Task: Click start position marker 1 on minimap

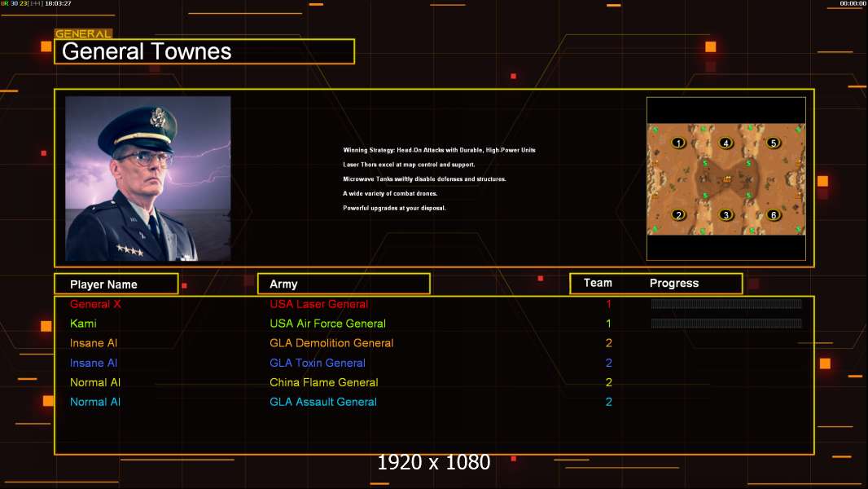Action: click(x=678, y=143)
